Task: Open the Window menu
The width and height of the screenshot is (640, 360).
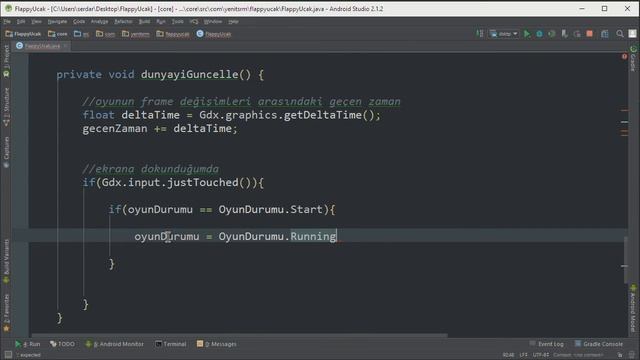Action: tap(213, 21)
